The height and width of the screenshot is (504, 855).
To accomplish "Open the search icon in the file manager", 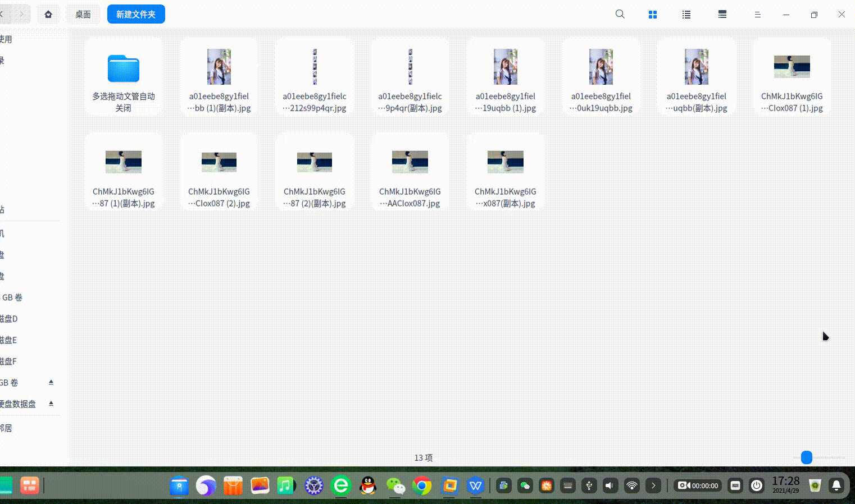I will pyautogui.click(x=620, y=14).
